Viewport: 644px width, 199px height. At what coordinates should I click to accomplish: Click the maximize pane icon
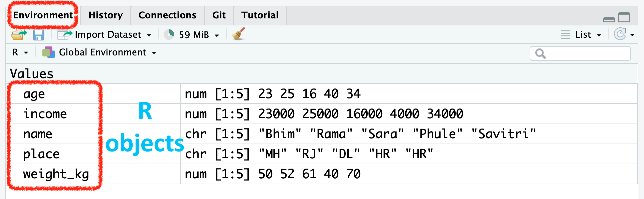624,17
